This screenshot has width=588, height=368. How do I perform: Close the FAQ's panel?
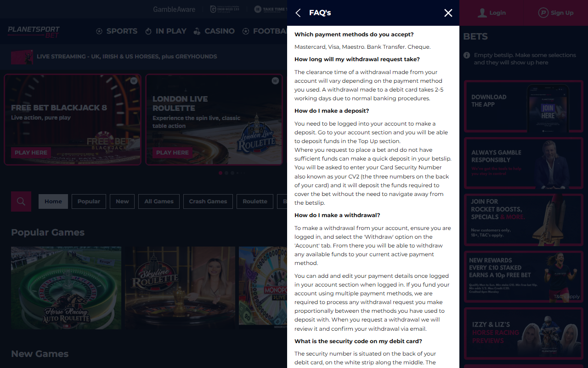point(448,13)
